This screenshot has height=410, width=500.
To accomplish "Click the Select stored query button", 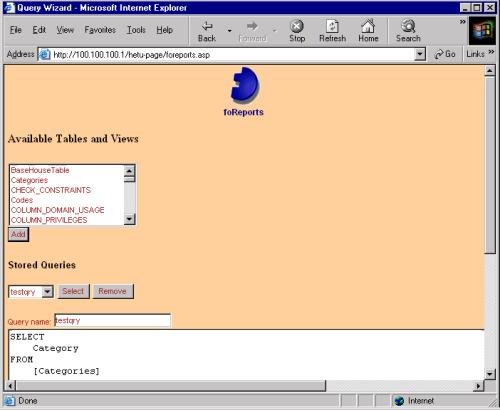I will tap(73, 291).
